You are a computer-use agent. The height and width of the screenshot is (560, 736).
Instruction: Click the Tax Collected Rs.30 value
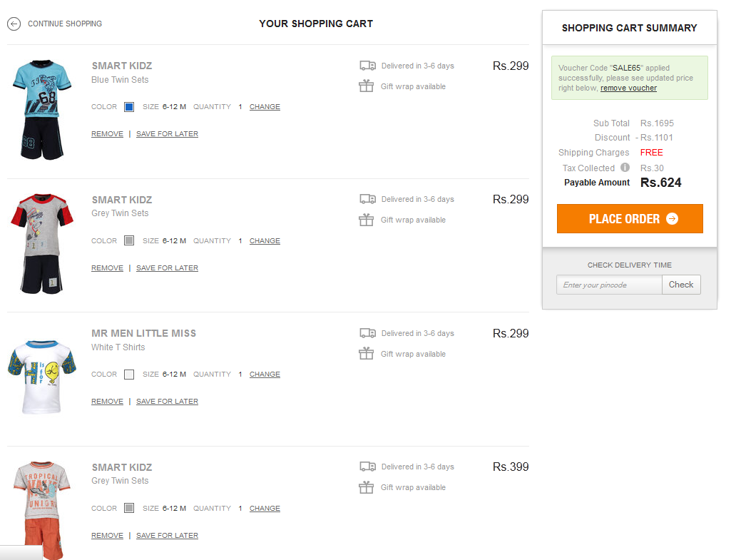point(652,168)
